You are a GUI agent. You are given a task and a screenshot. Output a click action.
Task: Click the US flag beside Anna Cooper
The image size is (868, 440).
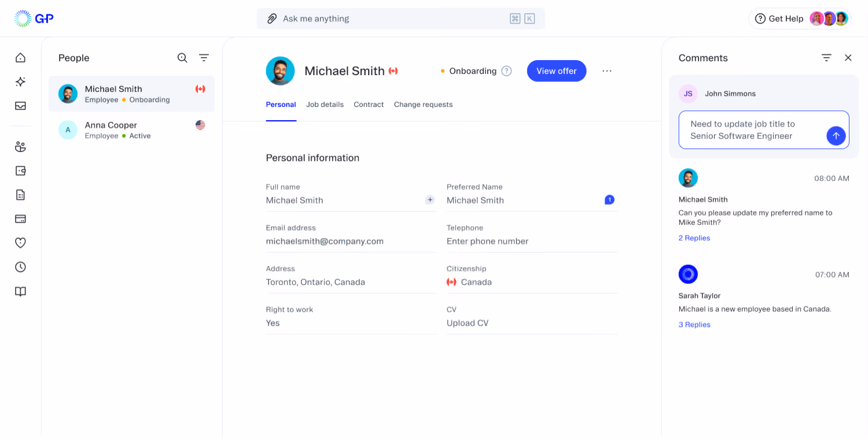[200, 125]
